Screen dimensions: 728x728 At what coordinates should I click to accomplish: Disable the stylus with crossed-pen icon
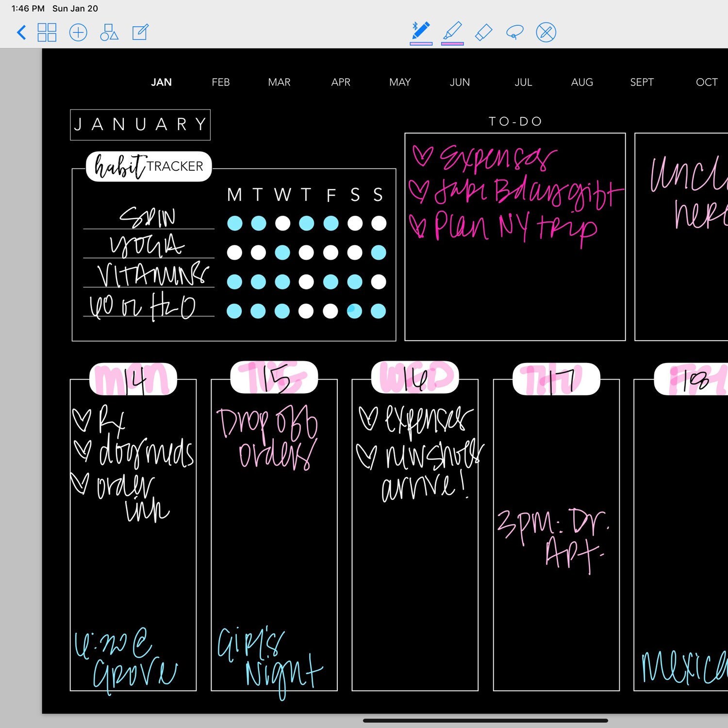click(x=546, y=33)
